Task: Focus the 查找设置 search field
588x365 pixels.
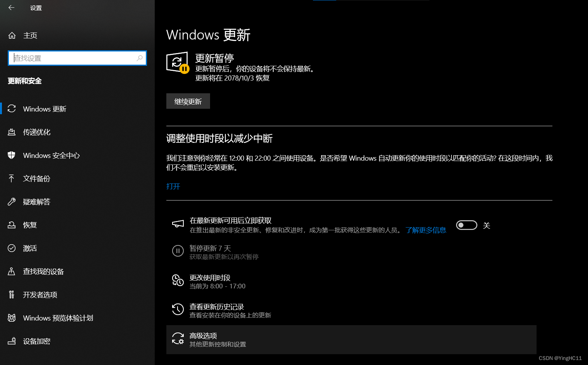Action: (x=77, y=58)
